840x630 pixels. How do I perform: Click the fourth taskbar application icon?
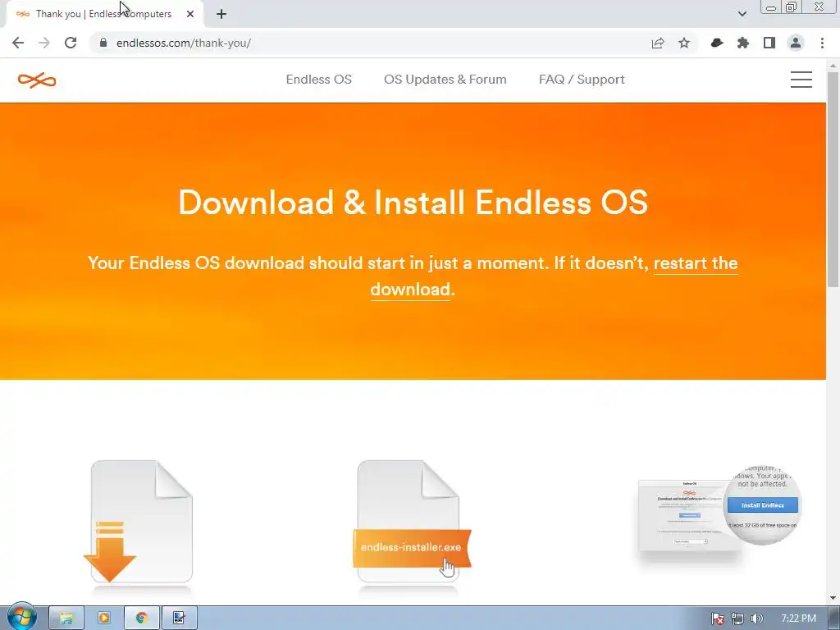(180, 619)
